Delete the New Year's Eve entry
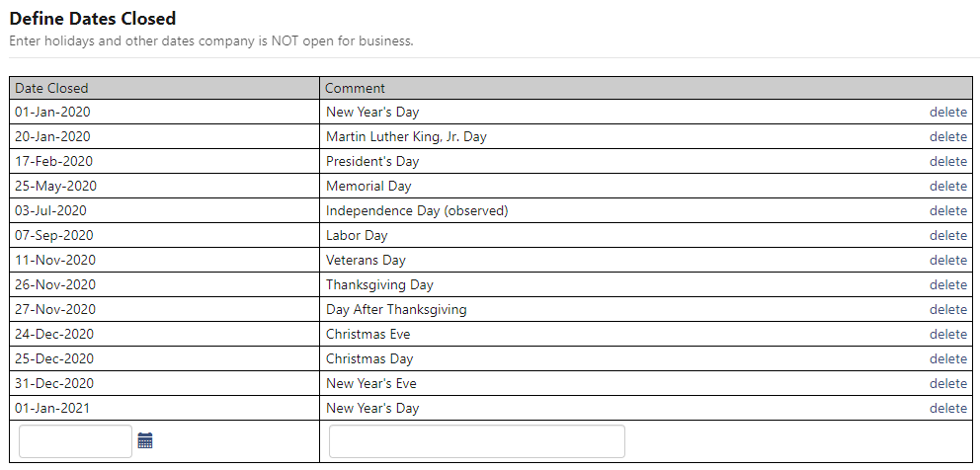This screenshot has height=470, width=980. pyautogui.click(x=947, y=383)
